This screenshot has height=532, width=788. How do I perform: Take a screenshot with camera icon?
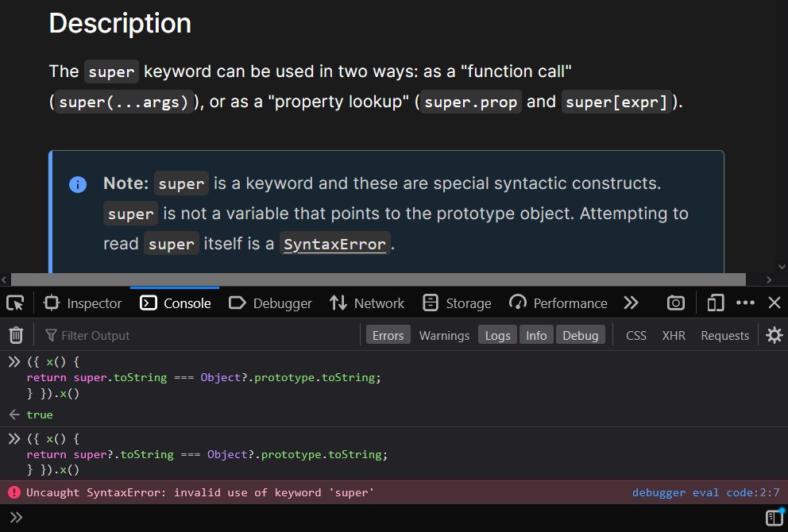[676, 303]
